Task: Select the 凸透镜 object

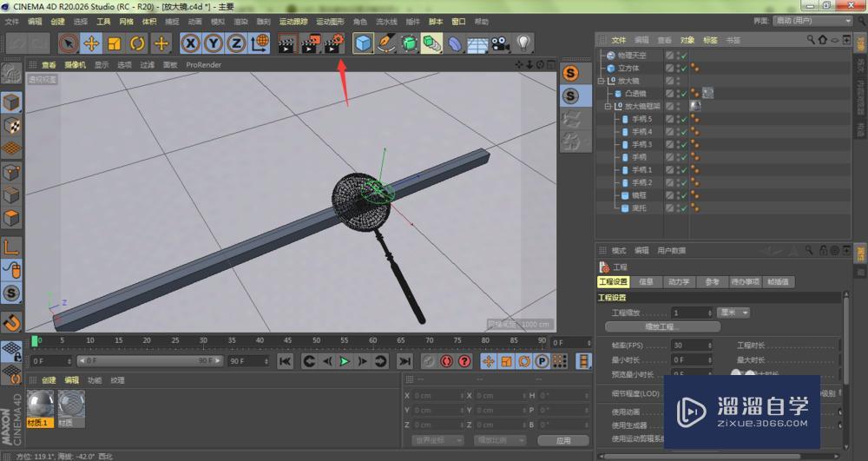Action: 635,94
